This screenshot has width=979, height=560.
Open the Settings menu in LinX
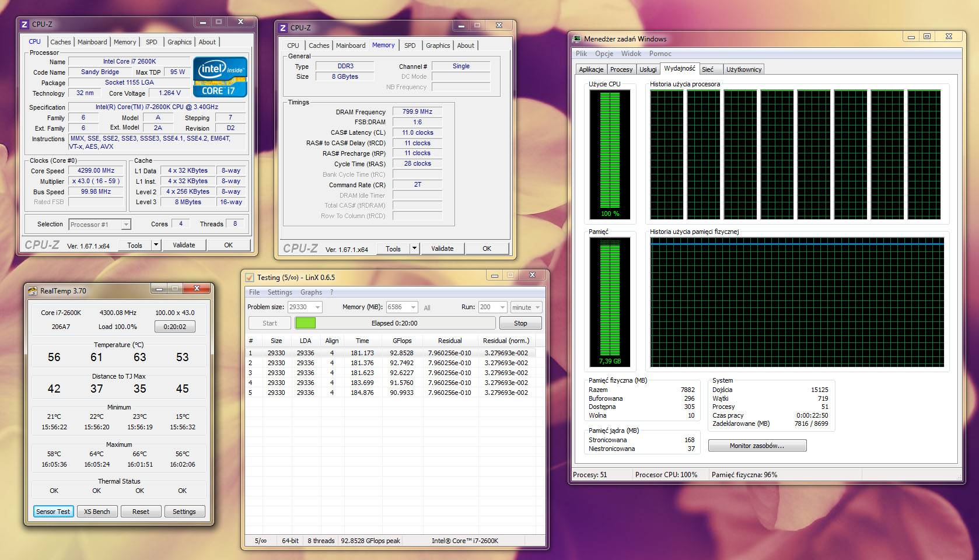pos(279,292)
